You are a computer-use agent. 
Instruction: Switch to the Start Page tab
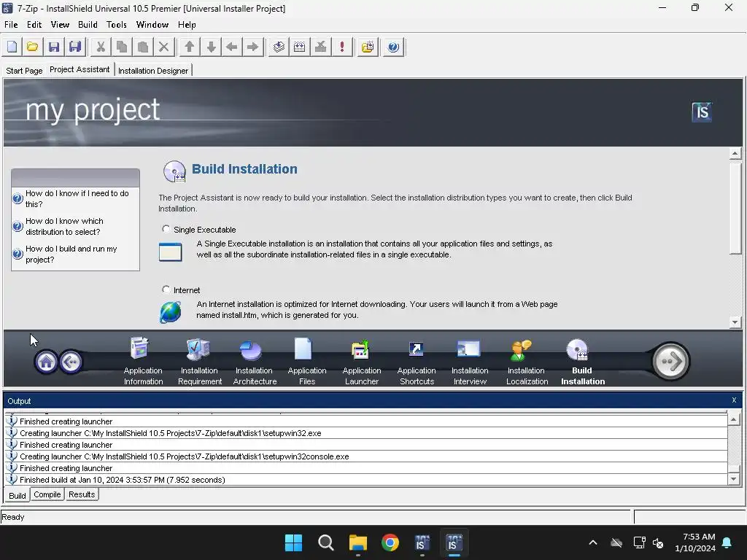24,71
